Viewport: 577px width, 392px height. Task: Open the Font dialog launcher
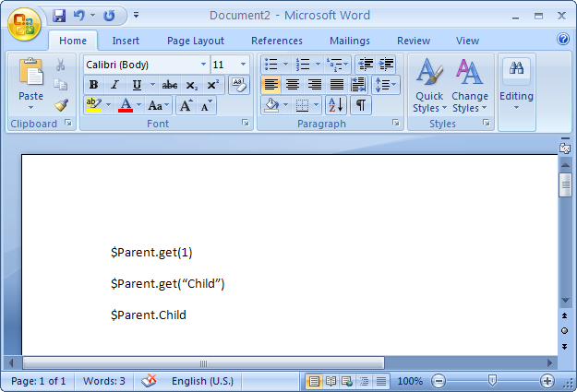[x=246, y=124]
